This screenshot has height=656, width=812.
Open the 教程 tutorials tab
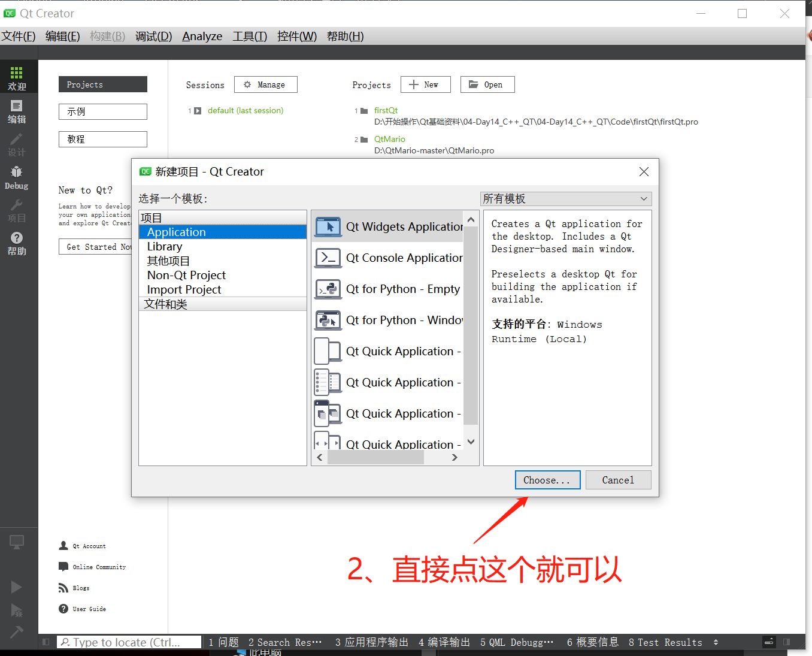click(x=103, y=139)
